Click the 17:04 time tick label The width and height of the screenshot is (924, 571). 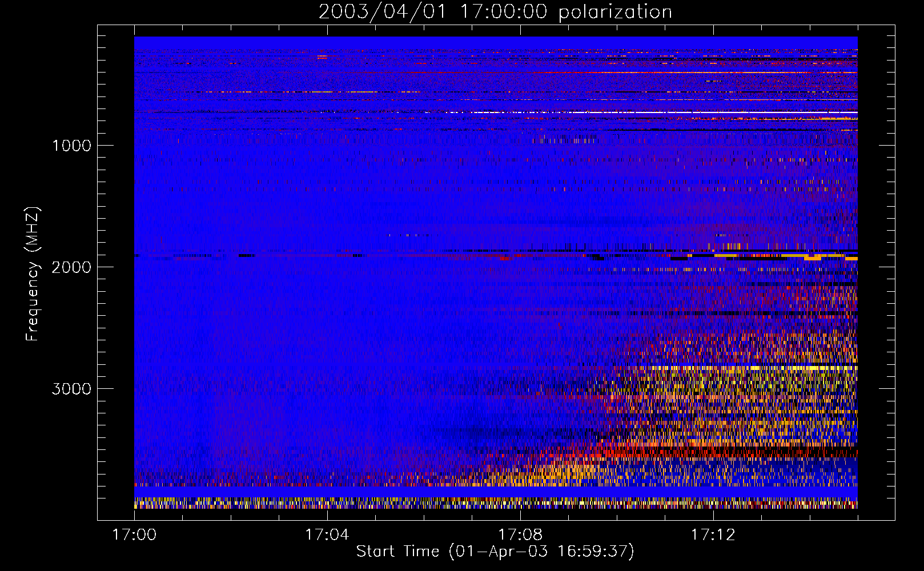point(327,535)
